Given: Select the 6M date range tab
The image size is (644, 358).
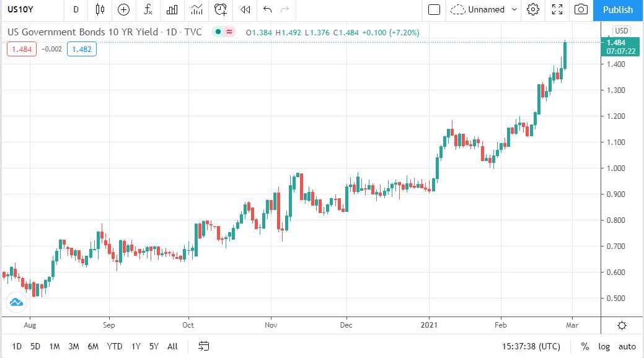Looking at the screenshot, I should pos(93,346).
